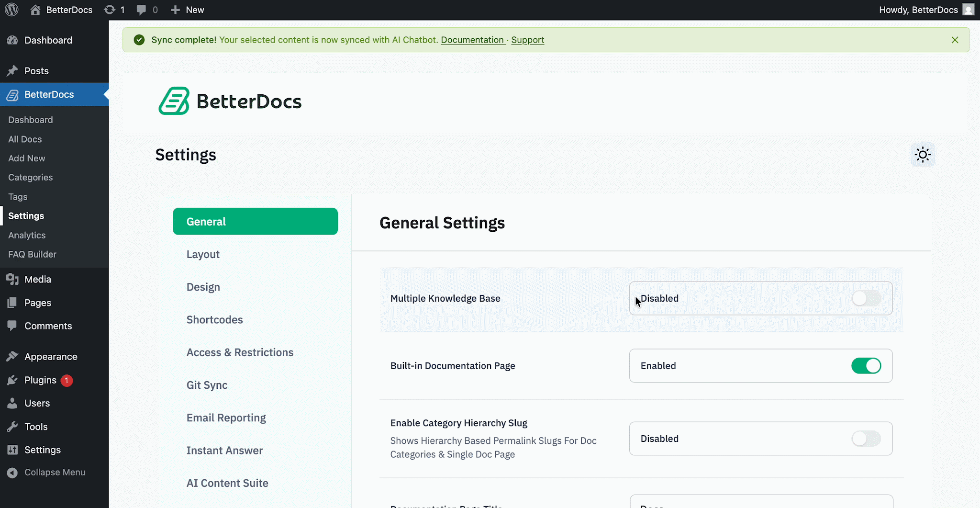Image resolution: width=980 pixels, height=508 pixels.
Task: Click the BetterDocs logo in header
Action: (230, 101)
